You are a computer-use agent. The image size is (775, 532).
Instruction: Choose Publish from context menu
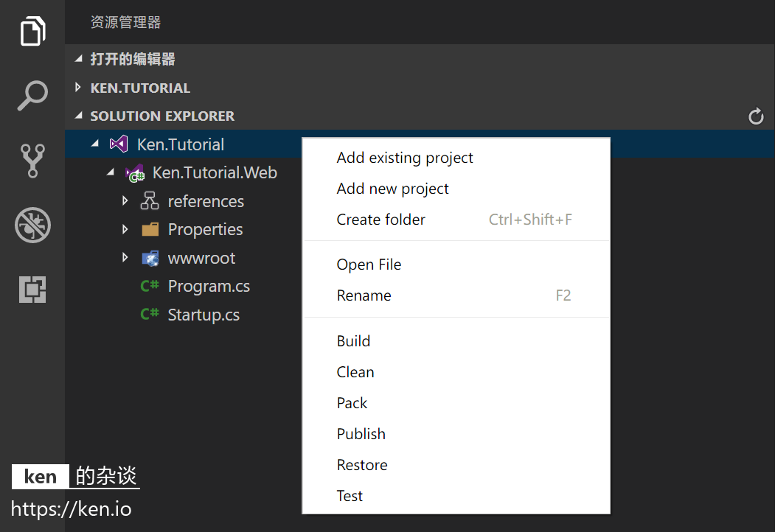456,434
